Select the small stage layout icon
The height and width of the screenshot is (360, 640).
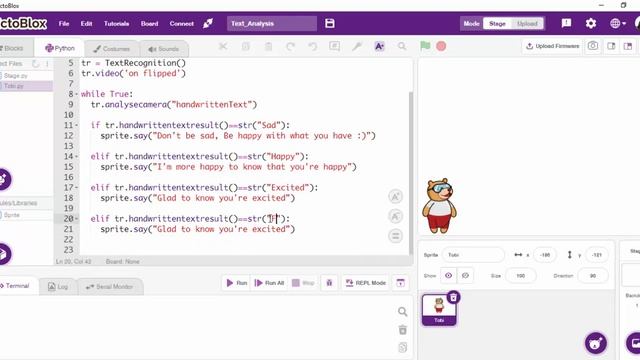[x=611, y=46]
